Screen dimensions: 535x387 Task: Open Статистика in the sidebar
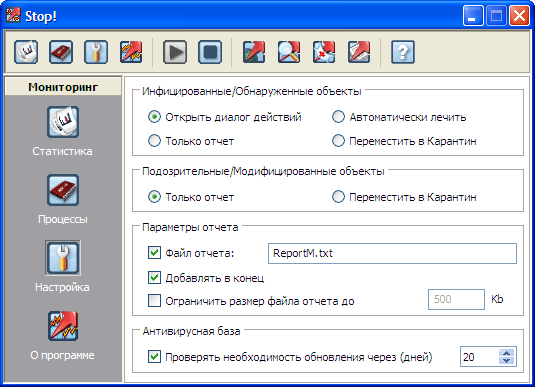point(63,131)
